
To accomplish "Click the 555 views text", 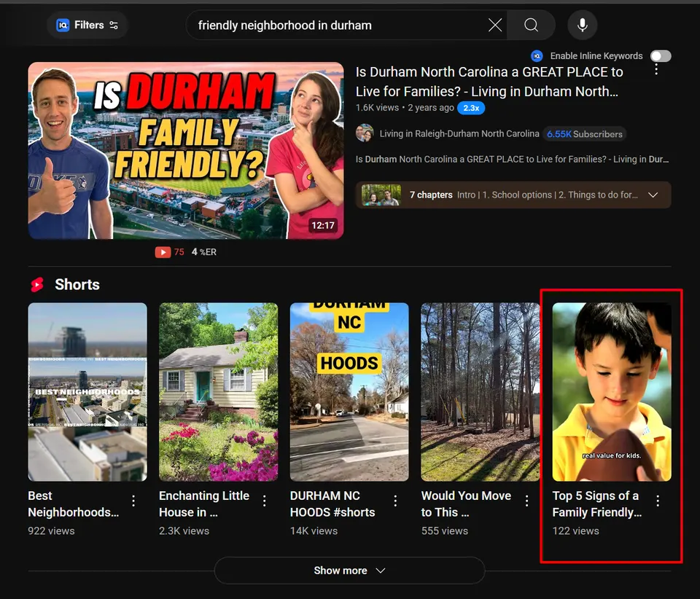I will (x=445, y=531).
